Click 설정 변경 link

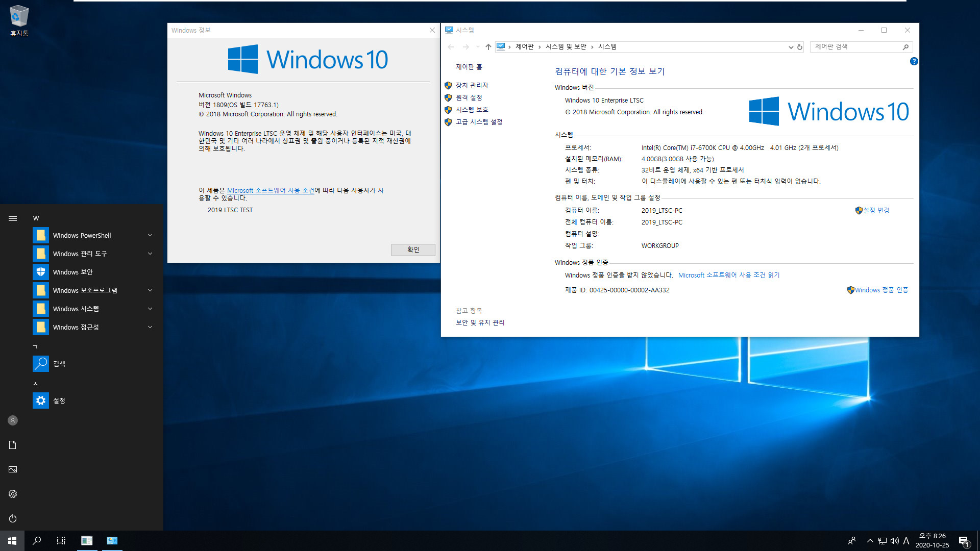pyautogui.click(x=876, y=210)
